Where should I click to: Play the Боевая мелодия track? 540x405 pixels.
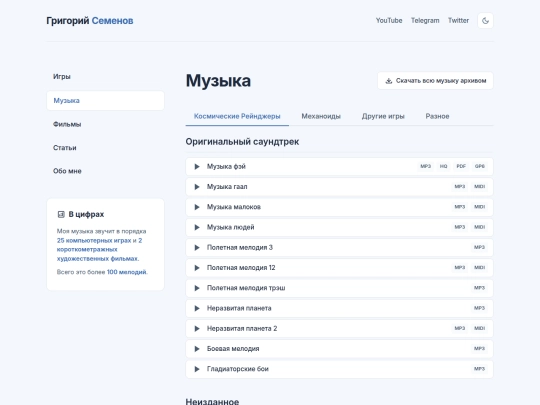click(x=197, y=349)
